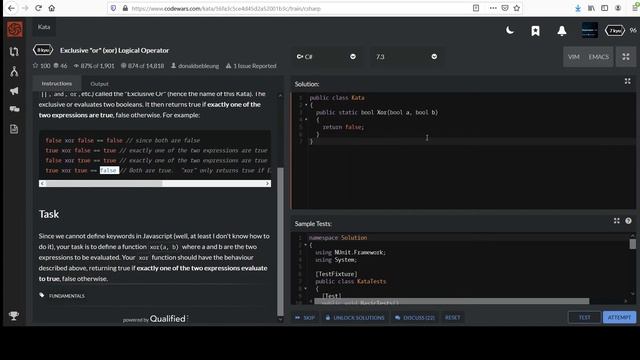Open DISCUSS (22) comments
The width and height of the screenshot is (640, 360).
click(x=415, y=318)
